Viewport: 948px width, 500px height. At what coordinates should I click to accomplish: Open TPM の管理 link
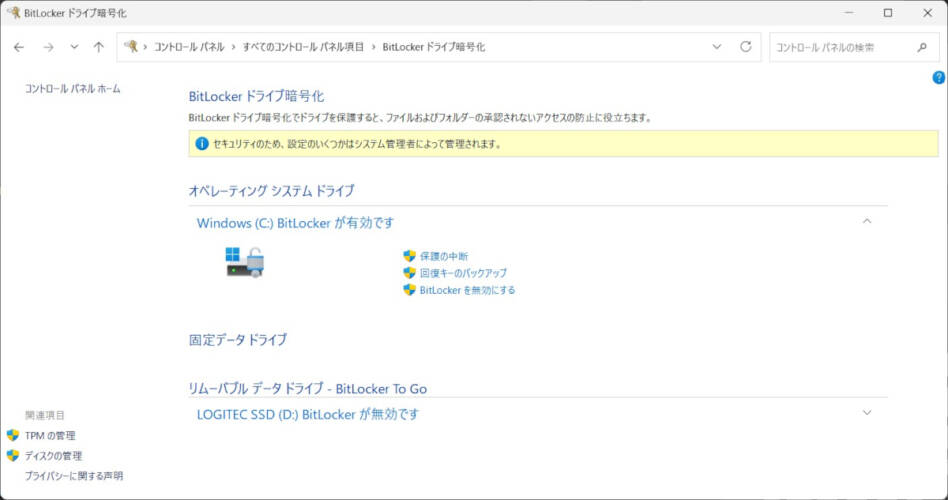pos(50,436)
